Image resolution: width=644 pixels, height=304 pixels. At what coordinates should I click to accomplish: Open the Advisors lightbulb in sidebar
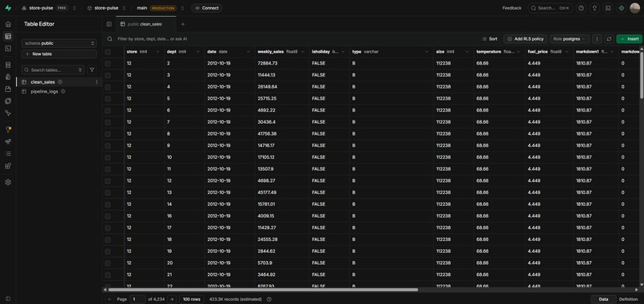point(8,129)
